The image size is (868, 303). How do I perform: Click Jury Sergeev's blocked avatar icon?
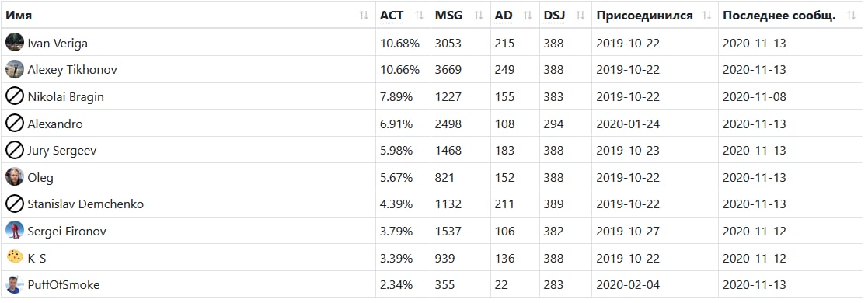(x=15, y=150)
